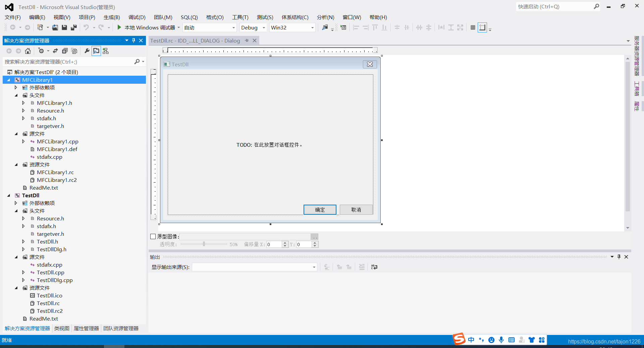This screenshot has width=644, height=348.
Task: Pin the Solution Explorer panel
Action: coord(134,41)
